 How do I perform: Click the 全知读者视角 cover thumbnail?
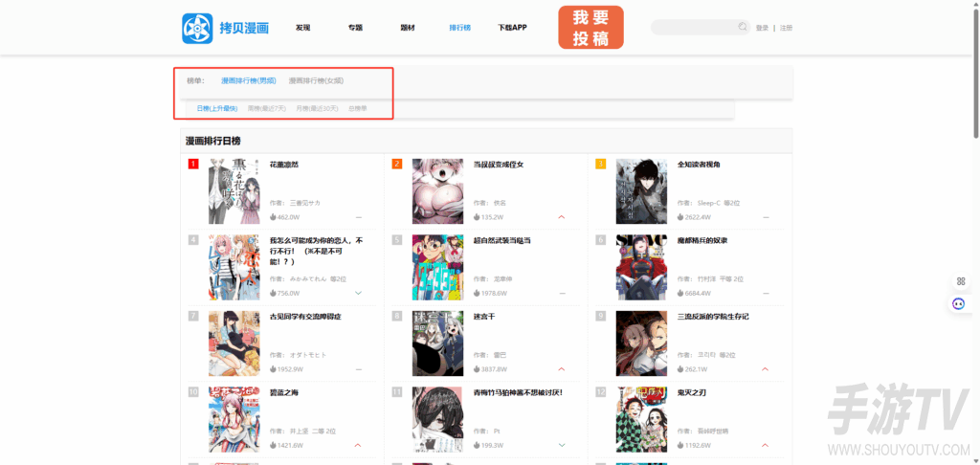[x=641, y=191]
